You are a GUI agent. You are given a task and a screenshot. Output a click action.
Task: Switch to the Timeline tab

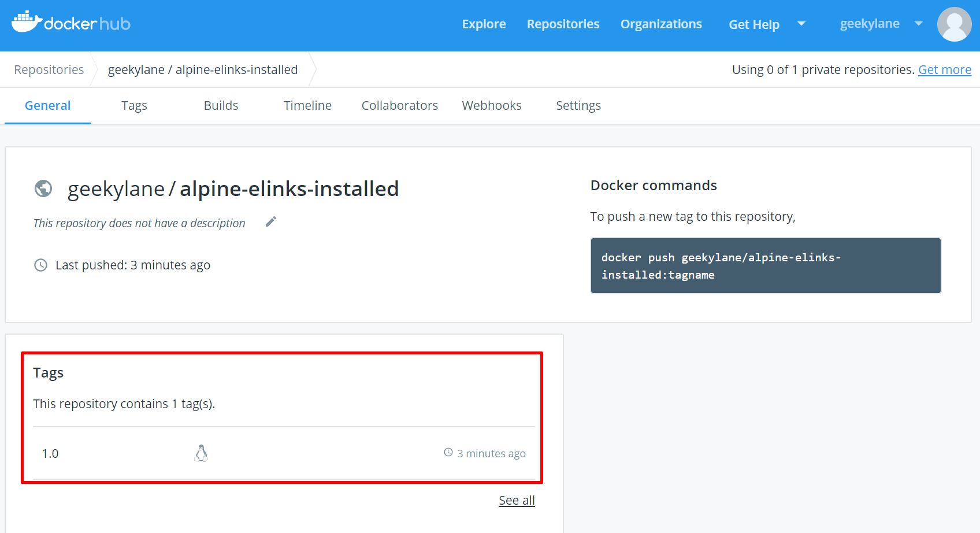point(307,106)
